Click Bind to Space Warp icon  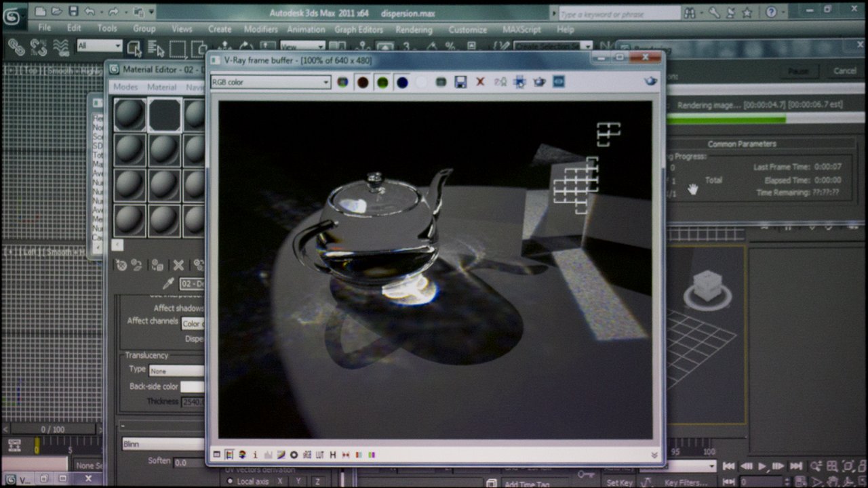[x=61, y=47]
